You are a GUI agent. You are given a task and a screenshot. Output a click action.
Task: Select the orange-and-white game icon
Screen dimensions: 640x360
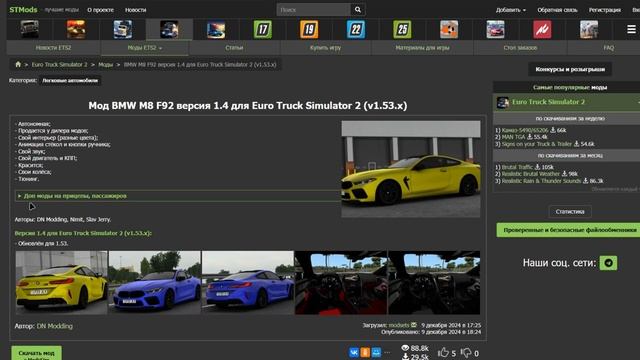click(x=449, y=29)
